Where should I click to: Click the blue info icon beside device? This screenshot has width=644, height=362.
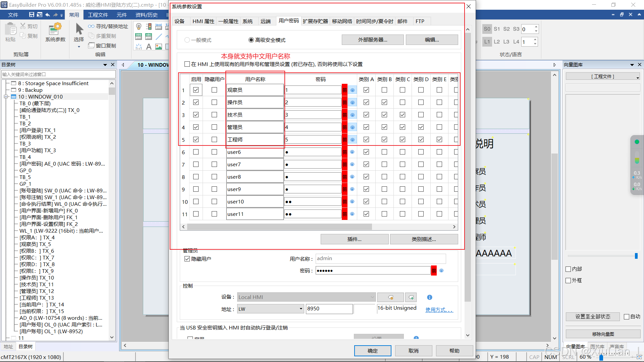[x=429, y=297]
